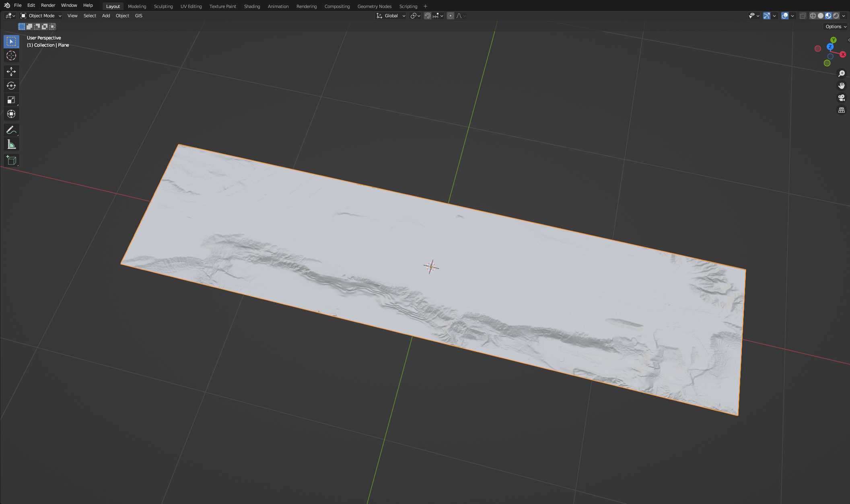Open the Add menu in the viewport header
The height and width of the screenshot is (504, 850).
106,16
